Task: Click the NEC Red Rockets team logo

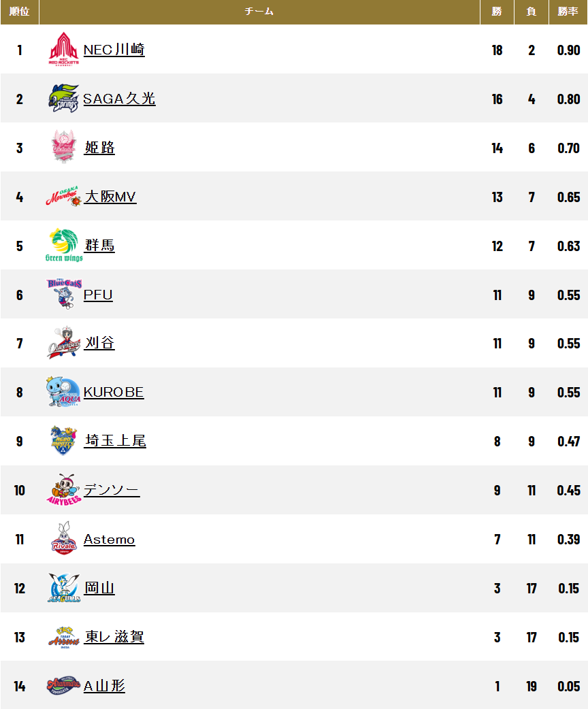Action: tap(64, 49)
